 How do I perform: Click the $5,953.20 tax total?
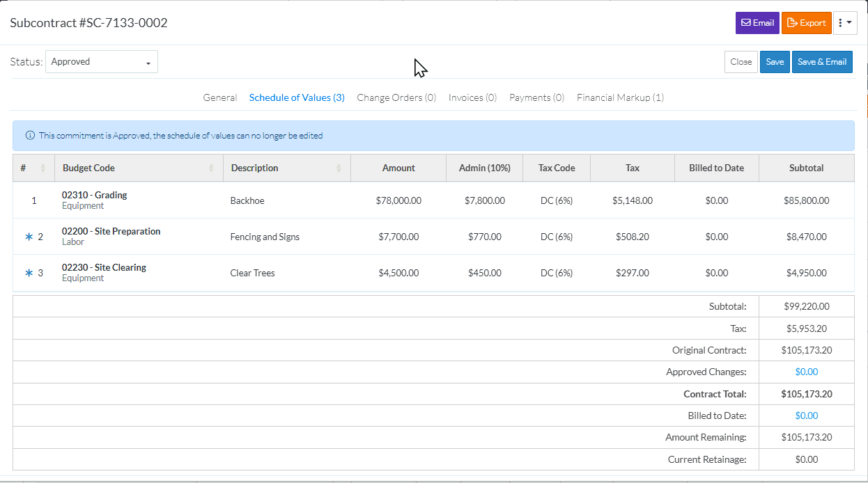[x=807, y=329]
